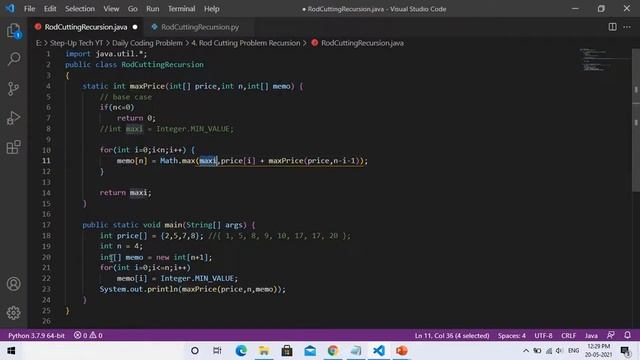Click 'maxPrice' method name on line 4
This screenshot has width=640, height=360.
tap(147, 86)
